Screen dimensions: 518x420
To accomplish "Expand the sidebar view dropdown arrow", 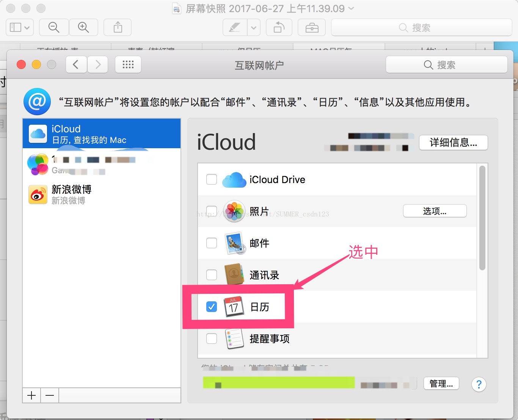I will tap(27, 28).
